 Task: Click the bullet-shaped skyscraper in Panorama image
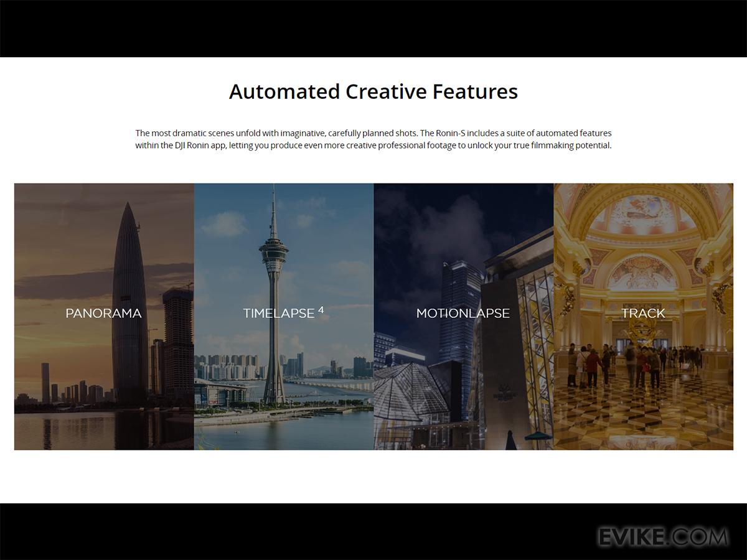[x=129, y=280]
